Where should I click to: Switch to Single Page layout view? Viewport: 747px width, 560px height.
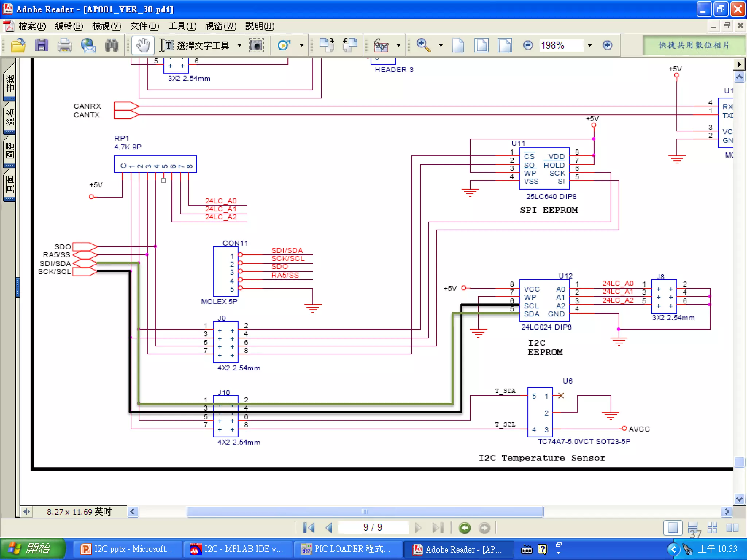point(673,528)
